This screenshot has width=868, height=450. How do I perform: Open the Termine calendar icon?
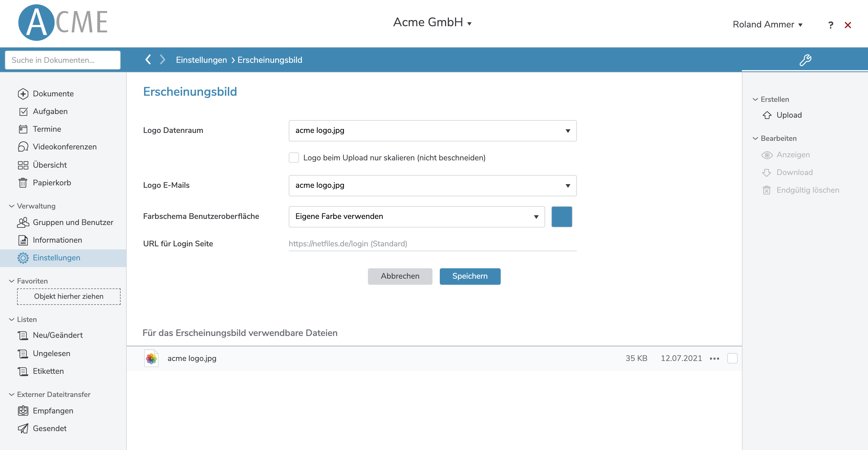click(x=23, y=129)
